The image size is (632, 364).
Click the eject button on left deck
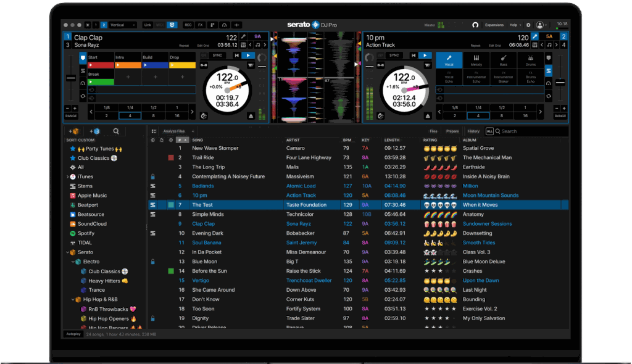(251, 116)
